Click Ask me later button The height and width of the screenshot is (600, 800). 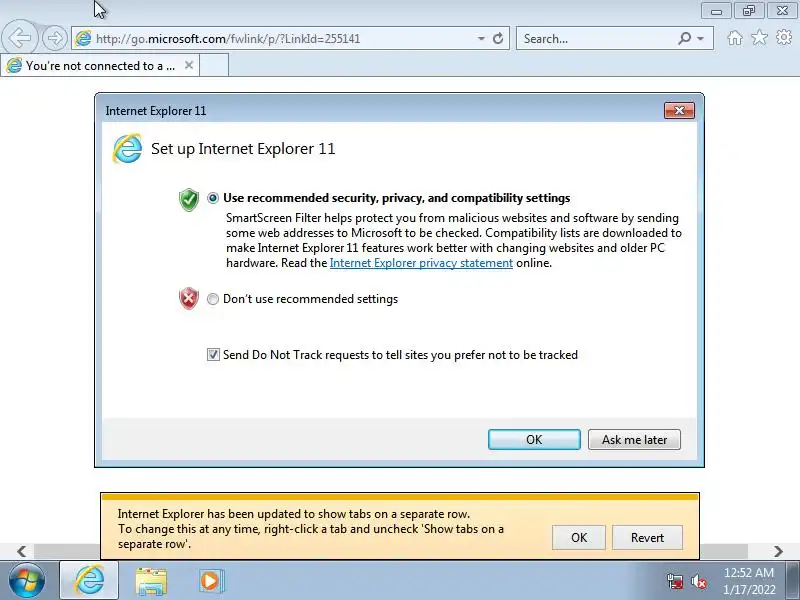coord(634,440)
